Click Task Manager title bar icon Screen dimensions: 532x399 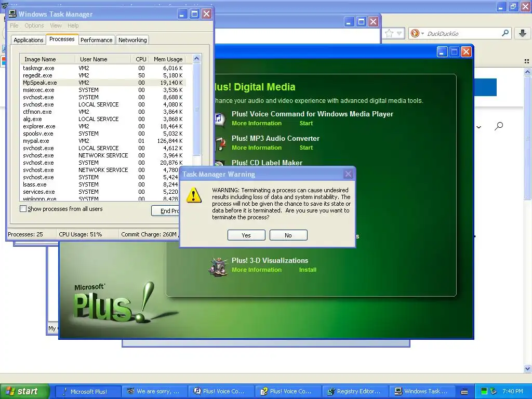point(12,14)
